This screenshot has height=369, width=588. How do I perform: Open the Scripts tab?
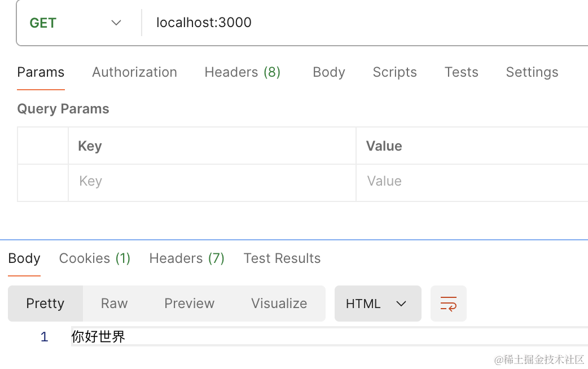(x=394, y=72)
